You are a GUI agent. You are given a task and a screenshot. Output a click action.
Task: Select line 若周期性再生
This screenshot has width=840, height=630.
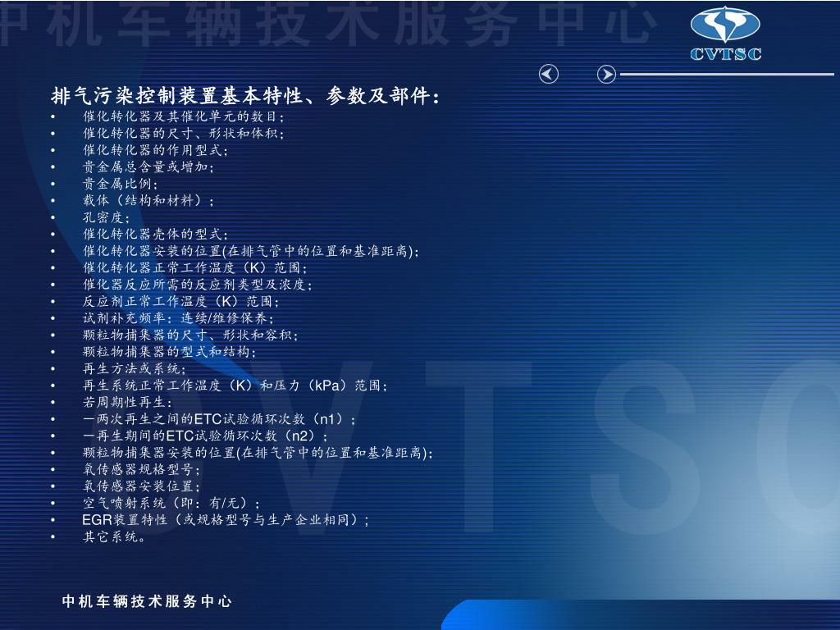pos(127,402)
